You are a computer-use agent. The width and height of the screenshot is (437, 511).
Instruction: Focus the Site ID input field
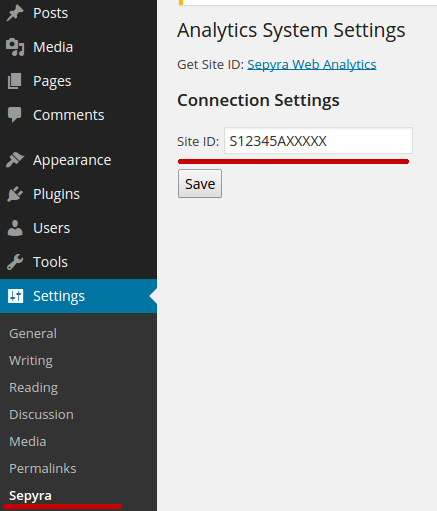click(x=318, y=141)
